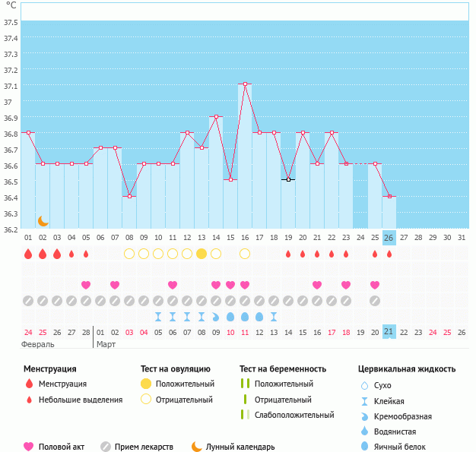
Task: Click the egg white fluid icon on day 16
Action: click(245, 316)
